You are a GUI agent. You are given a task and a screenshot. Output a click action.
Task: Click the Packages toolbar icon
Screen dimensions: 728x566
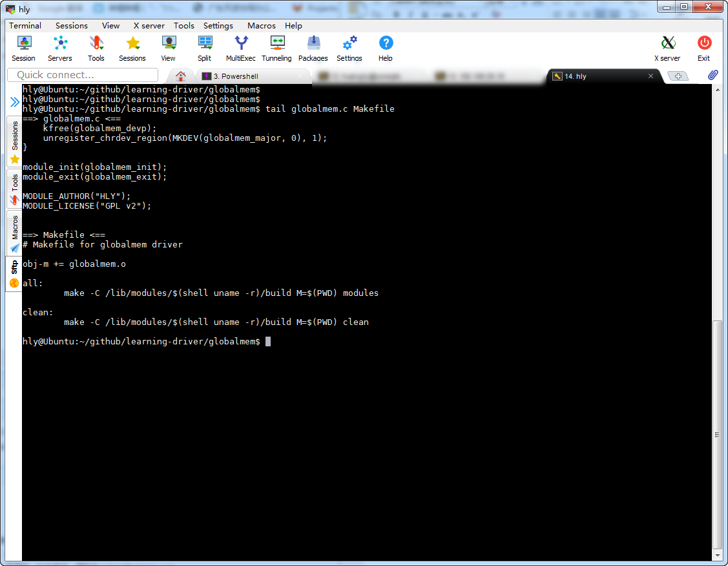point(313,48)
